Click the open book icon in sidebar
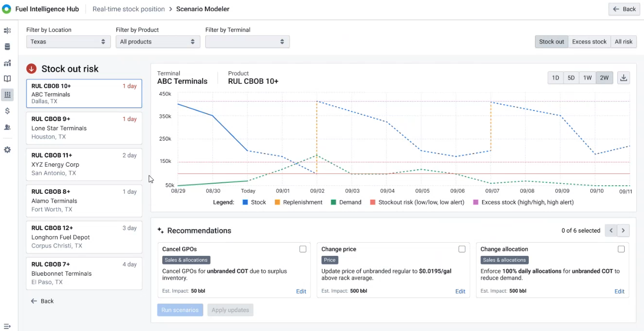644x331 pixels. click(7, 79)
